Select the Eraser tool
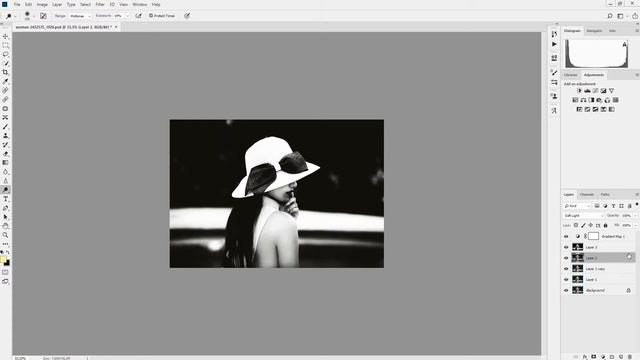640x360 pixels. [5, 153]
